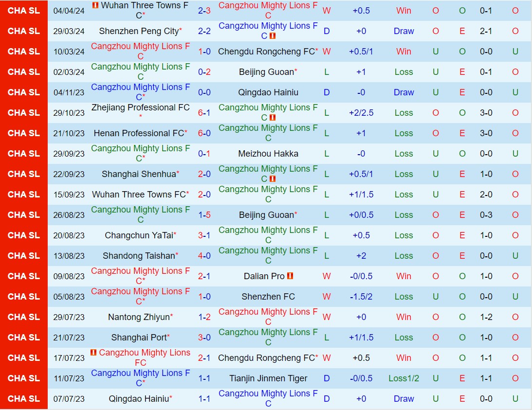Image resolution: width=532 pixels, height=410 pixels.
Task: Open Shanghai Shenhua team link
Action: [x=139, y=174]
